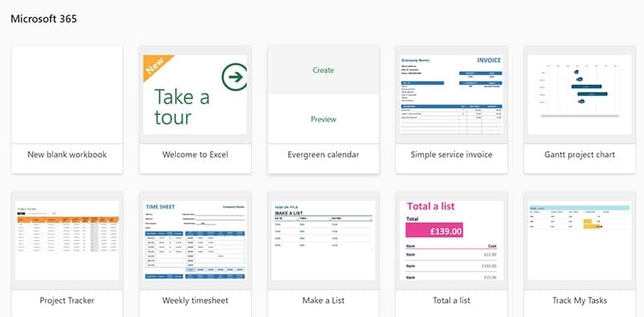644x317 pixels.
Task: Select the Project Tracker template thumbnail
Action: [67, 241]
